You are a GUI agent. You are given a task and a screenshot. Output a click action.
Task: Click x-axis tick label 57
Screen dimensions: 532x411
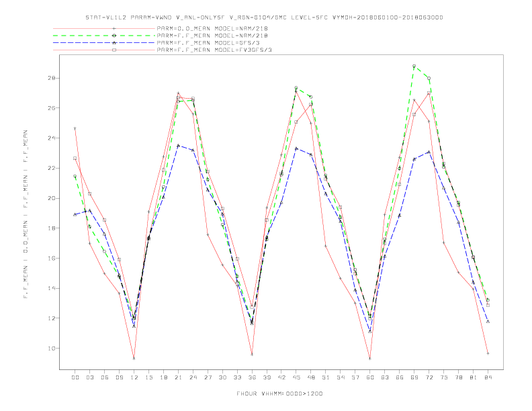click(355, 377)
